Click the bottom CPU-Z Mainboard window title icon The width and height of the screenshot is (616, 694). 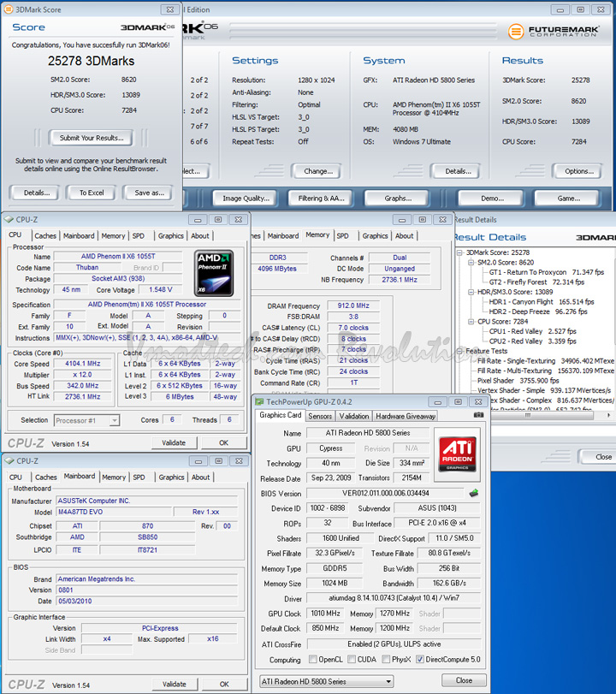pos(9,460)
